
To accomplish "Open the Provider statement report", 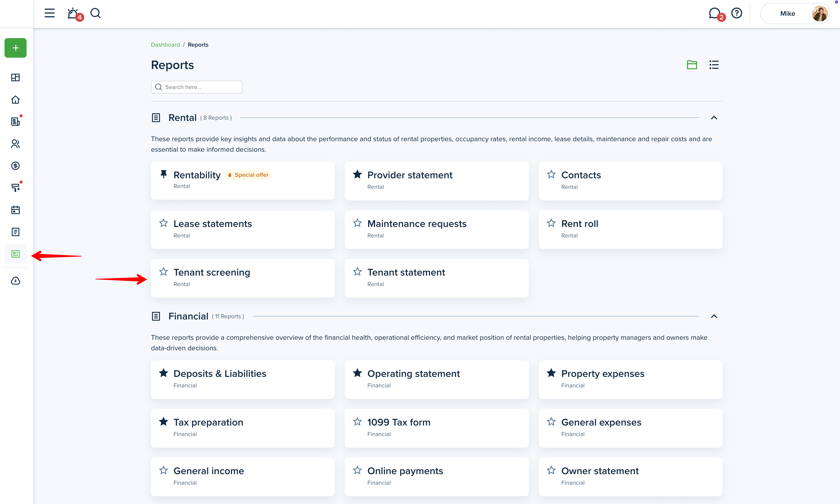I will point(436,181).
